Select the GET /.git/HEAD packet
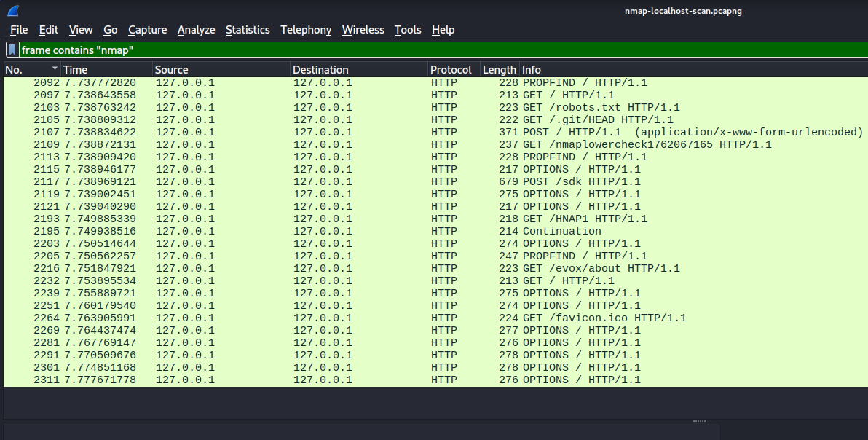868x440 pixels. [437, 119]
